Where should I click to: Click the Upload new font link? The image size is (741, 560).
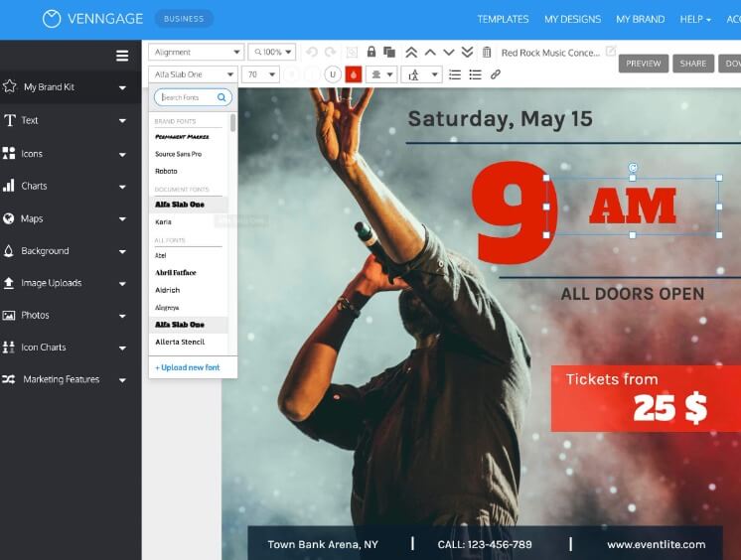click(x=188, y=367)
